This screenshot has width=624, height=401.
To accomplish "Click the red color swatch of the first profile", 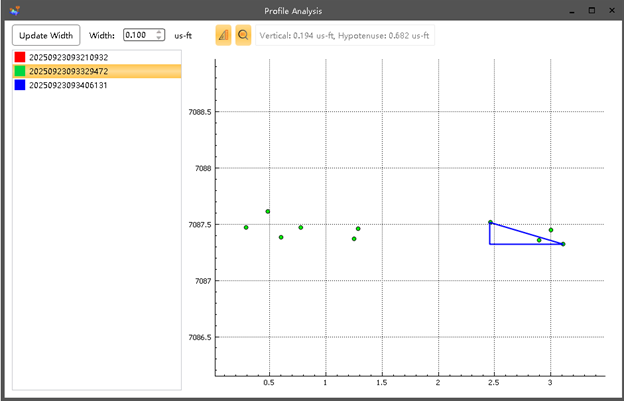I will pyautogui.click(x=20, y=57).
